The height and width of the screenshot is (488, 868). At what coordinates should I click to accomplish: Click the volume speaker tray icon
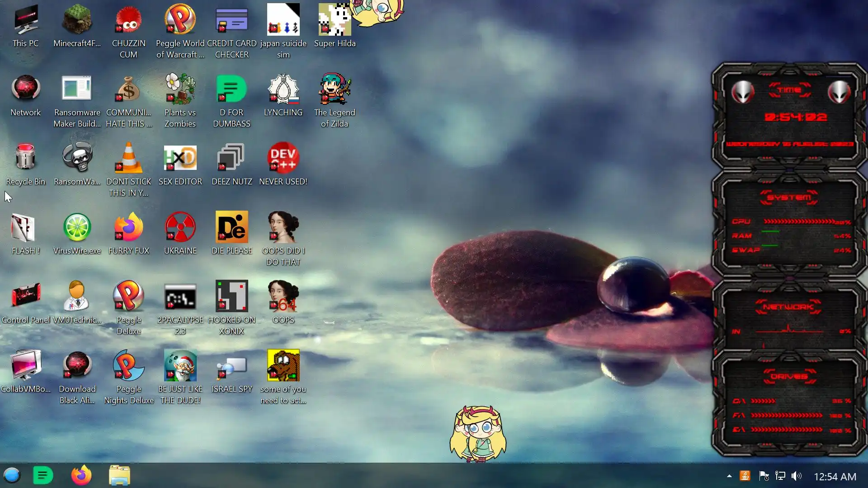[797, 476]
